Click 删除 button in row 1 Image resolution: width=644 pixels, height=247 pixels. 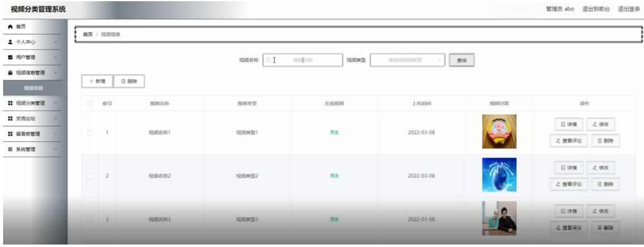(x=606, y=141)
